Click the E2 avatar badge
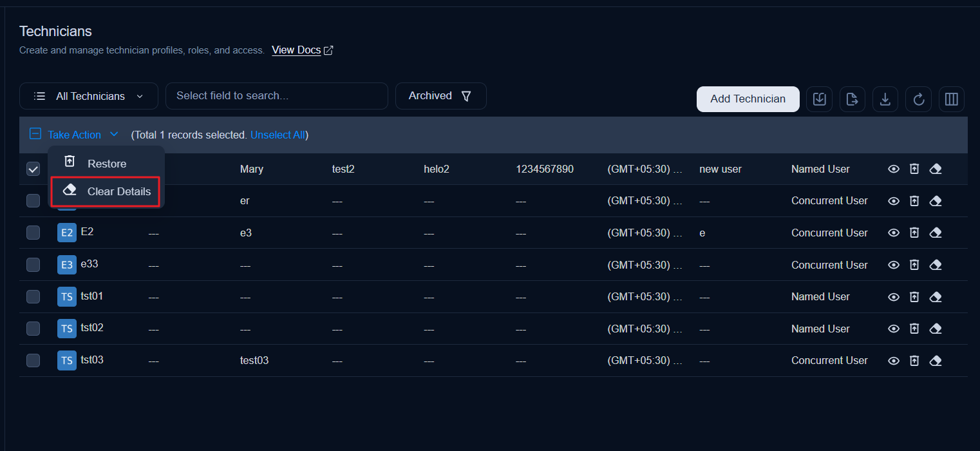Viewport: 980px width, 451px height. point(67,233)
